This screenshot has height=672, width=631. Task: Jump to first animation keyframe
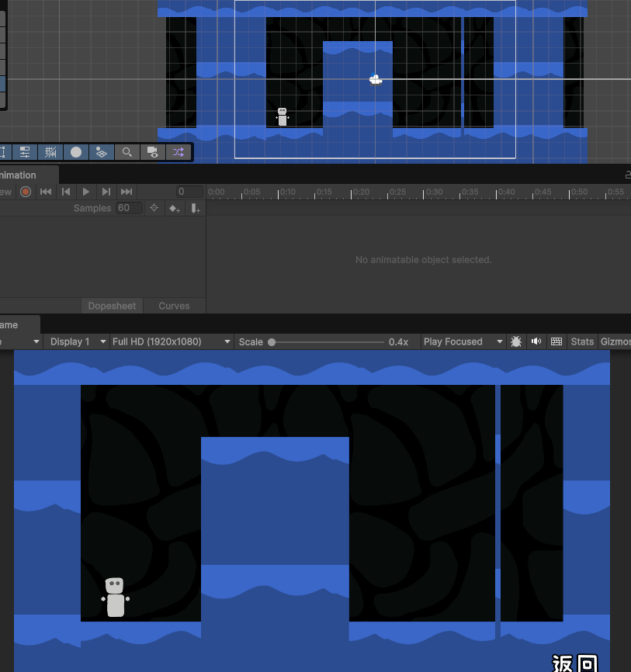46,192
